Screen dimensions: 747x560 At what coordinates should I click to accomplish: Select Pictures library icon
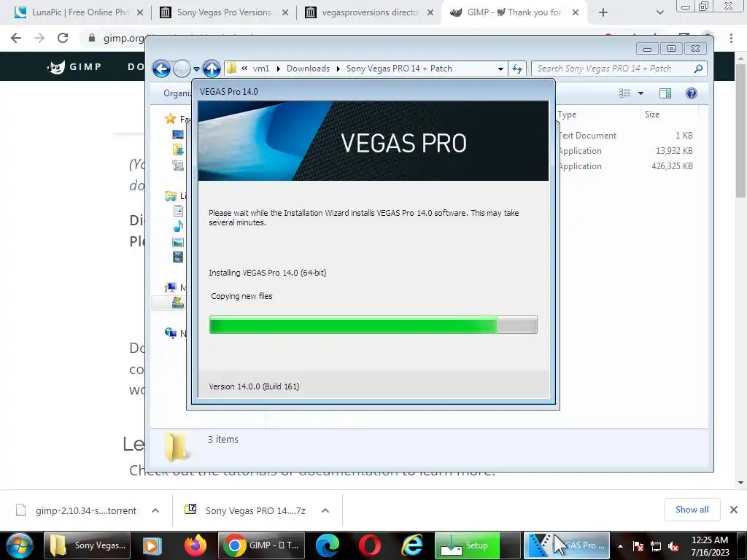coord(178,242)
